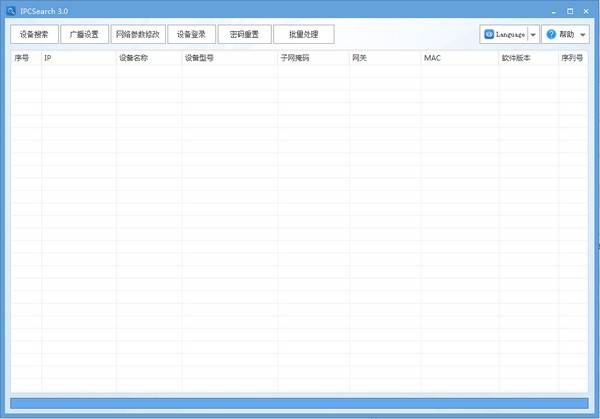
Task: Click the Language globe icon
Action: pyautogui.click(x=489, y=34)
